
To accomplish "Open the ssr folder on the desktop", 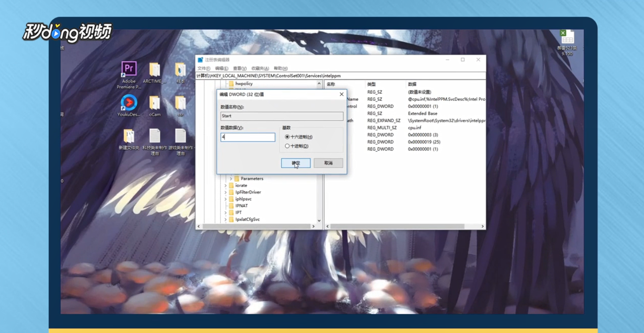I will click(x=180, y=106).
